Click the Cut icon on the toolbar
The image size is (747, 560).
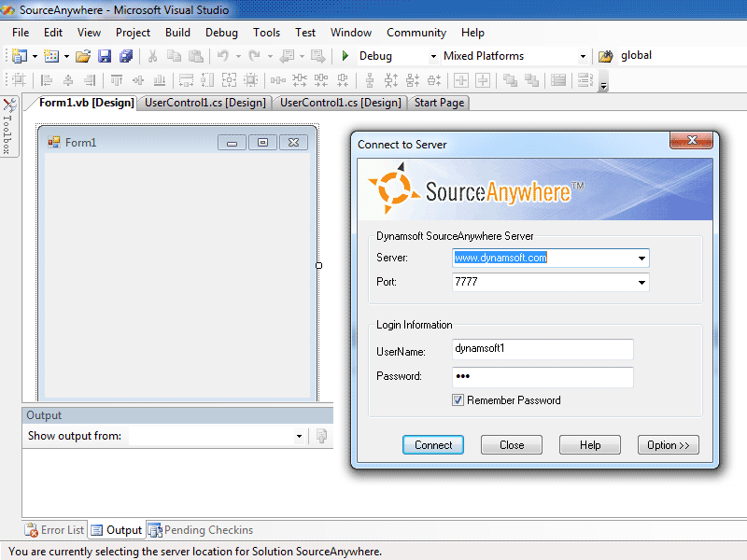[152, 55]
